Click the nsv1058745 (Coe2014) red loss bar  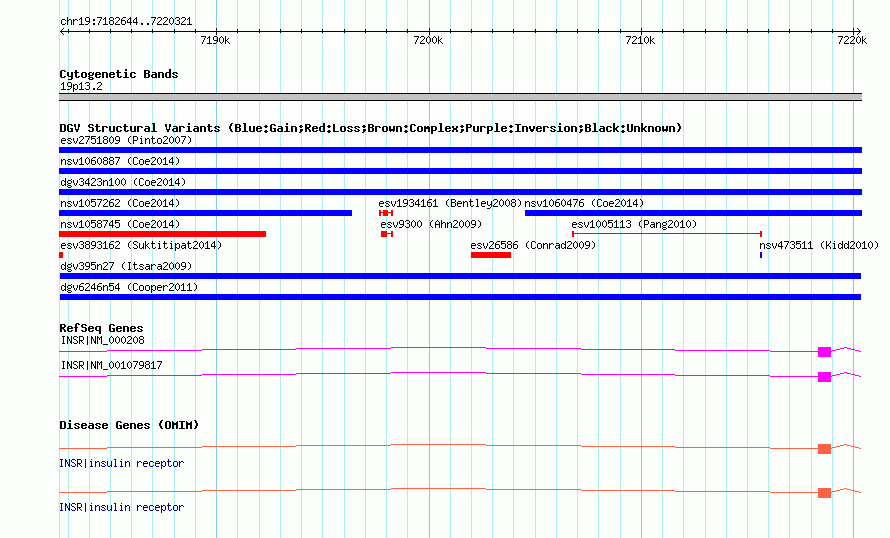coord(162,234)
